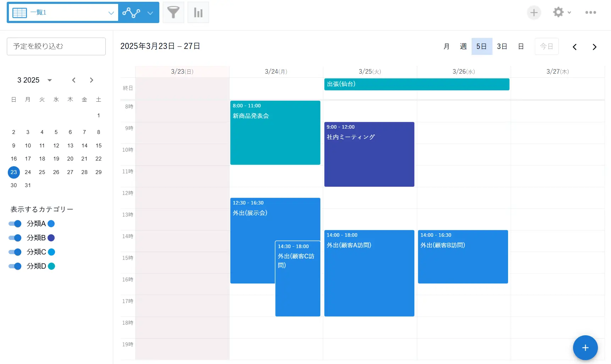This screenshot has width=611, height=364.
Task: Open the three-dots more options menu
Action: coord(590,12)
